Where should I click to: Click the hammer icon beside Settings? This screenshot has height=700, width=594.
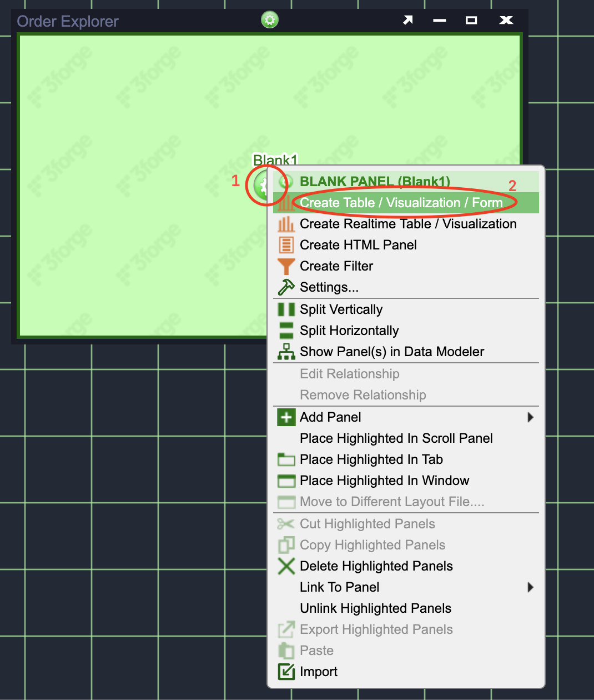point(286,287)
